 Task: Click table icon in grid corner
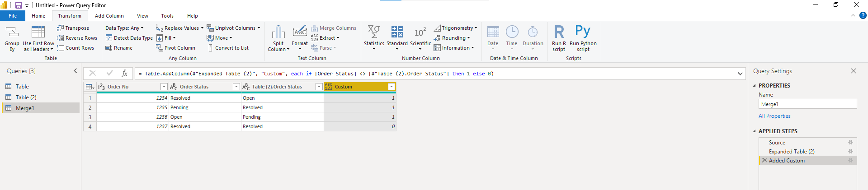point(90,87)
